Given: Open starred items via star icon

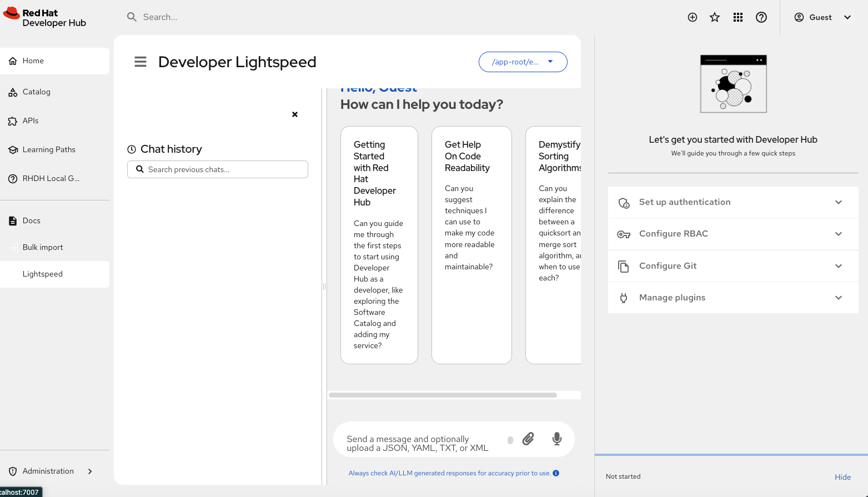Looking at the screenshot, I should pyautogui.click(x=715, y=17).
